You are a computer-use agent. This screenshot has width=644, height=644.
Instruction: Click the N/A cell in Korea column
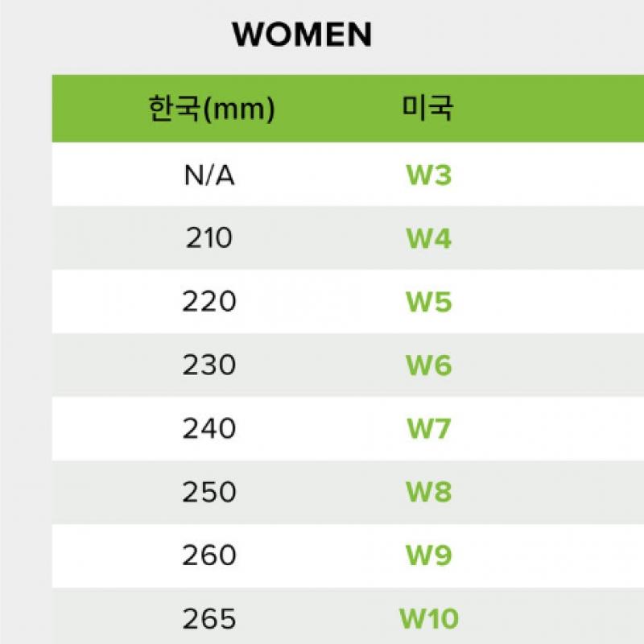click(208, 175)
